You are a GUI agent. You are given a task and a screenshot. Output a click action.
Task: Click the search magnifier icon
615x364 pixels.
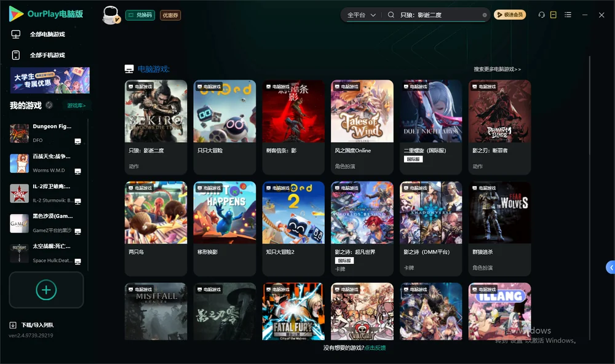click(391, 15)
